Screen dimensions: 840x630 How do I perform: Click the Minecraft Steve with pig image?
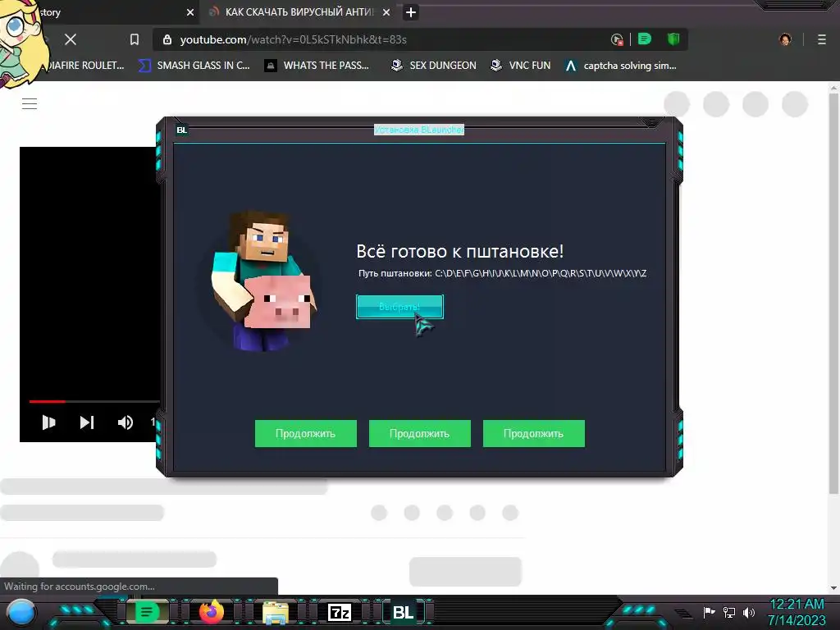coord(264,282)
